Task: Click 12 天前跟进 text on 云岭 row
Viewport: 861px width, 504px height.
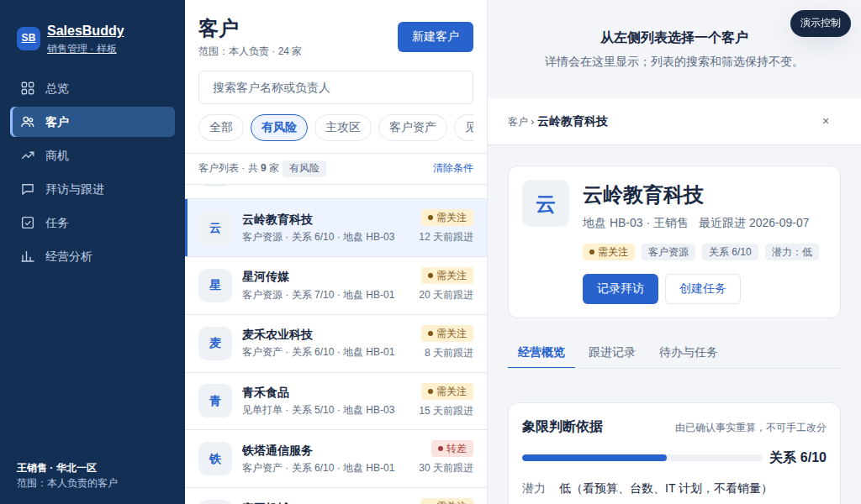Action: [x=446, y=237]
